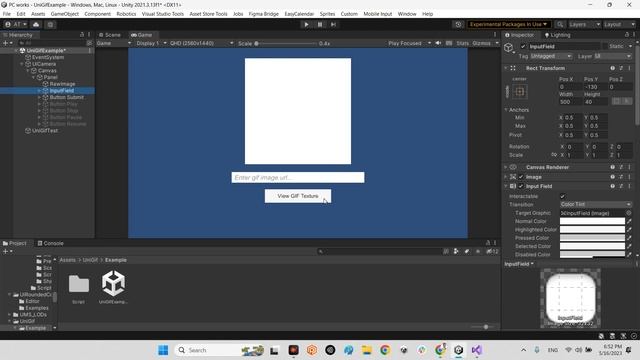Click Target Graphic object picker icon

pos(629,213)
